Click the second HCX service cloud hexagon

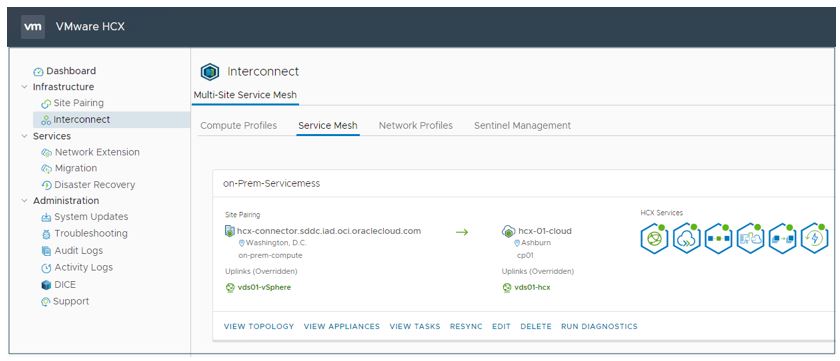coord(686,238)
